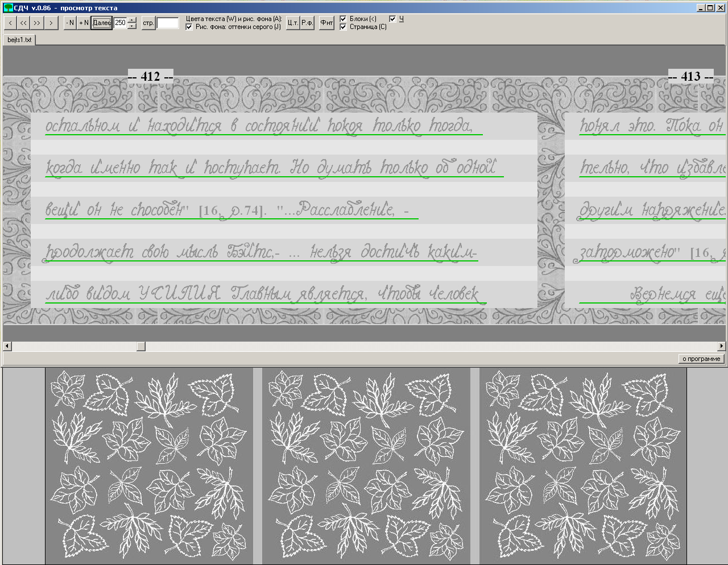Click the 'Р.ф.' background color button

click(x=307, y=23)
